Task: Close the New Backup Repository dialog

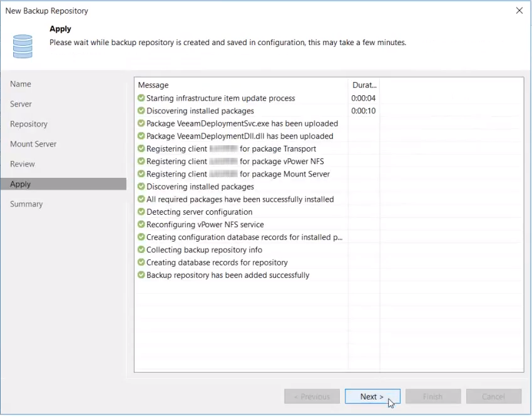Action: tap(519, 11)
